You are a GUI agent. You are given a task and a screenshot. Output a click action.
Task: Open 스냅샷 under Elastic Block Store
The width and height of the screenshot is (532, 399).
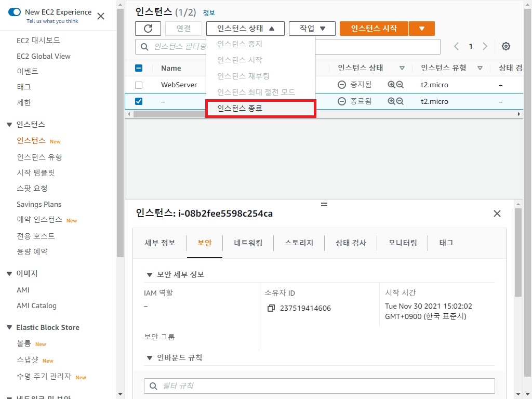coord(28,360)
